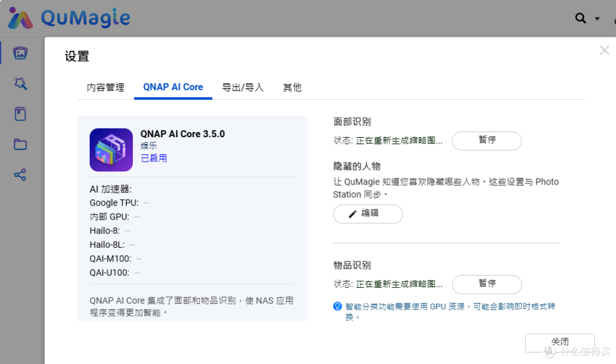Click the 设置 dialog title
Screen dimensions: 616x364
point(77,56)
